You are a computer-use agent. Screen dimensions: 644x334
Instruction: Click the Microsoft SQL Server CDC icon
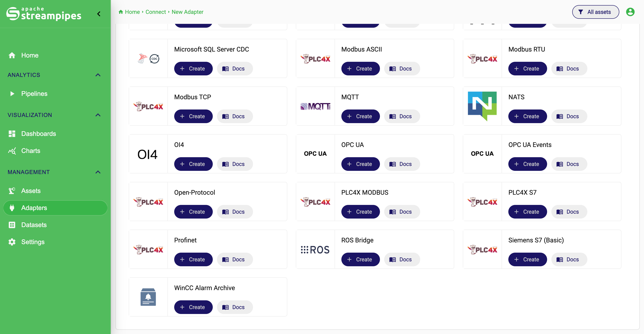click(x=148, y=59)
